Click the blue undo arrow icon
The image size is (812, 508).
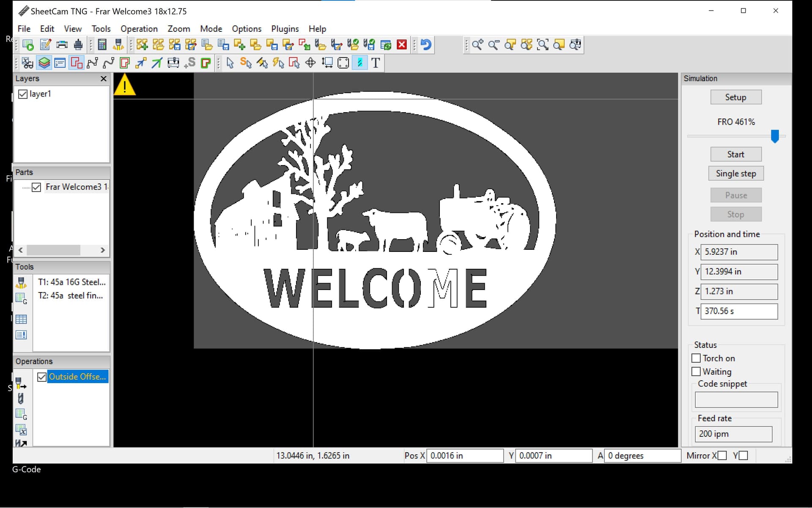click(x=426, y=45)
